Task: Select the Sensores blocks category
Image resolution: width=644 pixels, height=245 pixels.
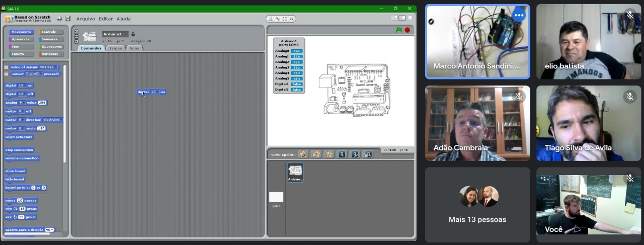Action: point(50,39)
